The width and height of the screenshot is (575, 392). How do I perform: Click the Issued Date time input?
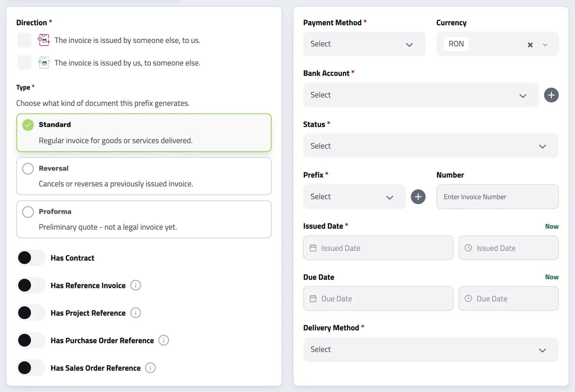(509, 248)
